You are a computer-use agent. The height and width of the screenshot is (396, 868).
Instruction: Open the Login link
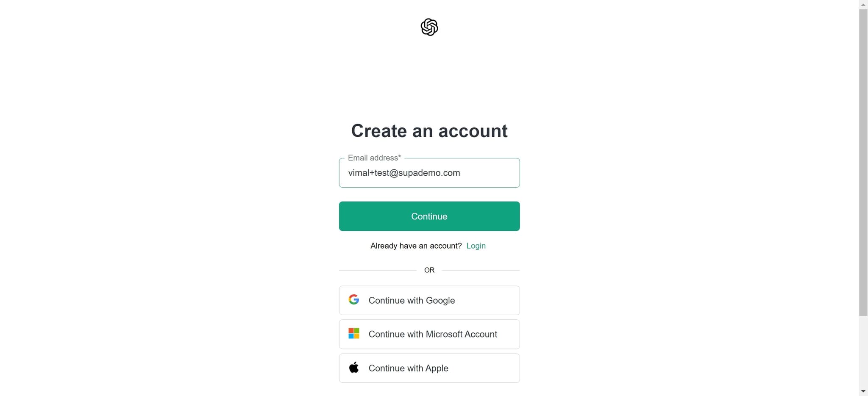click(x=476, y=246)
